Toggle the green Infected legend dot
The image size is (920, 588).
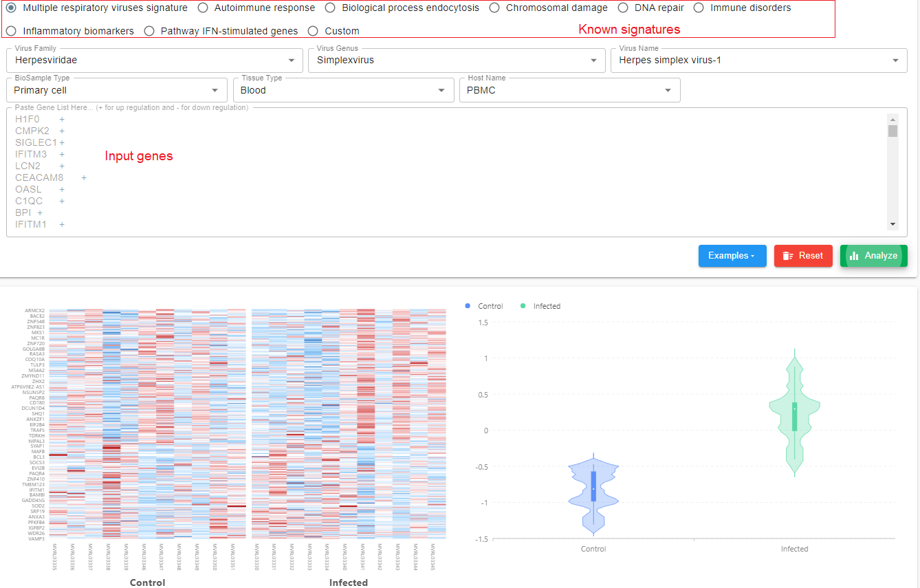click(x=523, y=306)
